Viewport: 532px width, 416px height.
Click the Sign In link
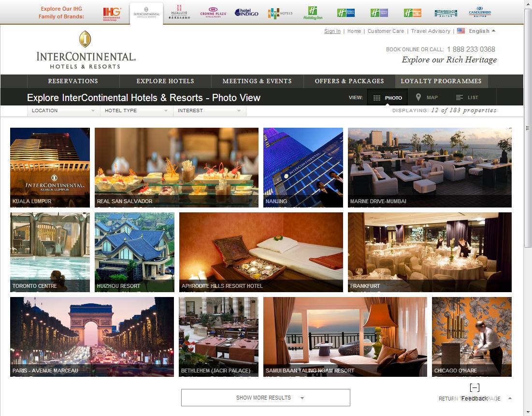pyautogui.click(x=332, y=31)
